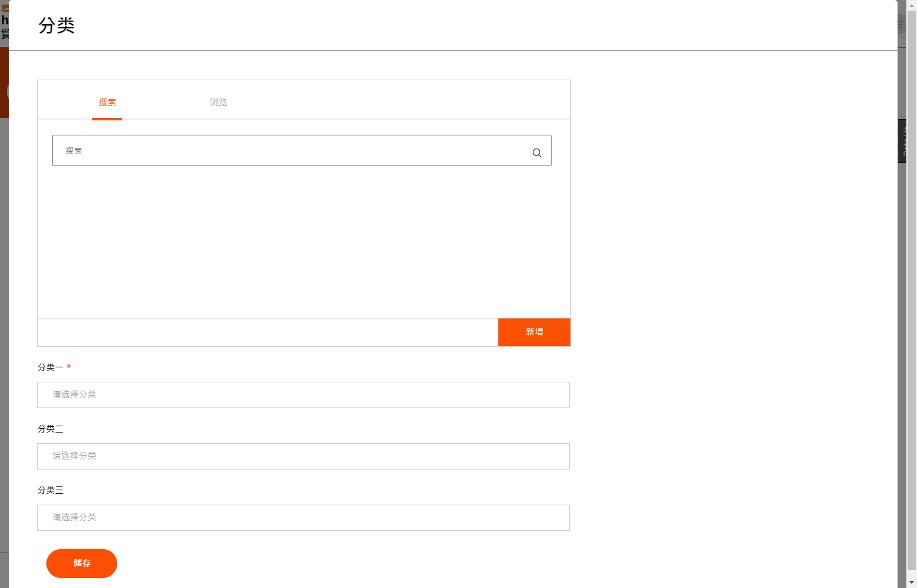Click the field left of 新增

268,332
